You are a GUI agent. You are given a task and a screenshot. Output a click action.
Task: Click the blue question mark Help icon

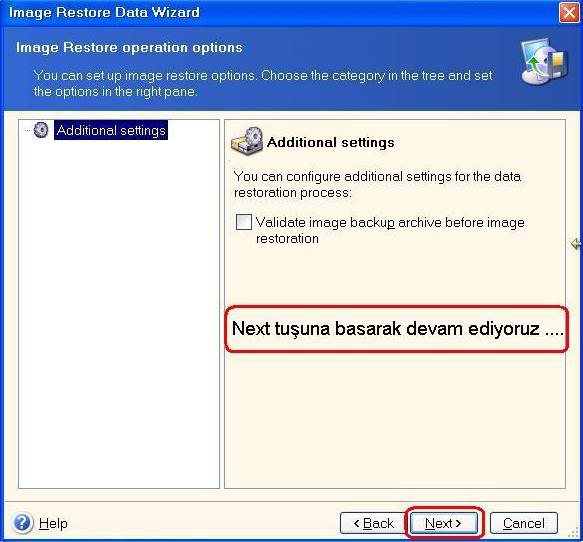coord(22,523)
